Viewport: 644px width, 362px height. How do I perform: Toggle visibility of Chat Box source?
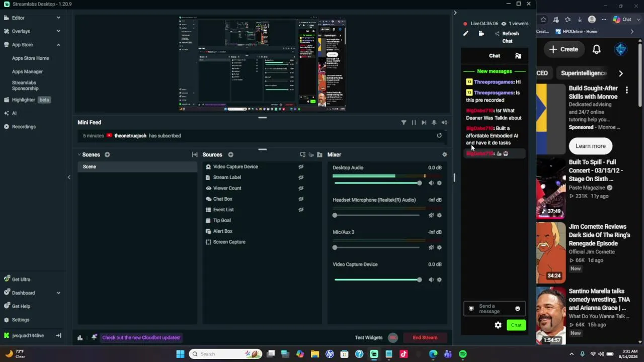tap(301, 199)
